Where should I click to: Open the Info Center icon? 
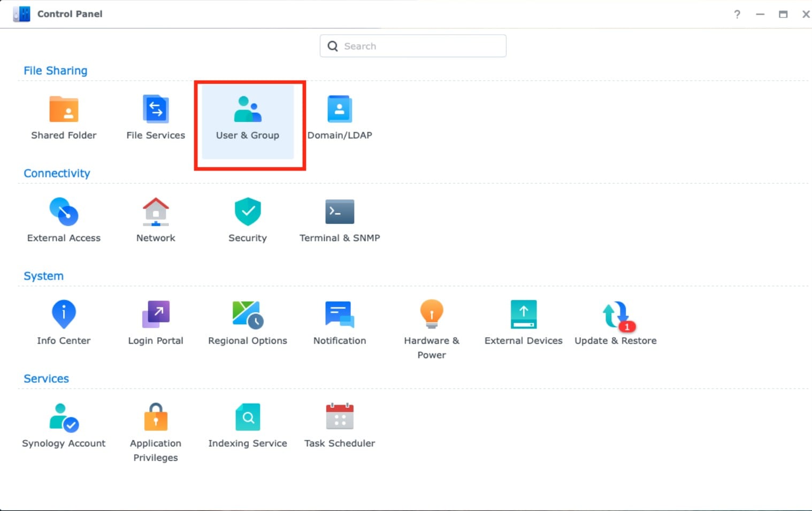pyautogui.click(x=64, y=315)
